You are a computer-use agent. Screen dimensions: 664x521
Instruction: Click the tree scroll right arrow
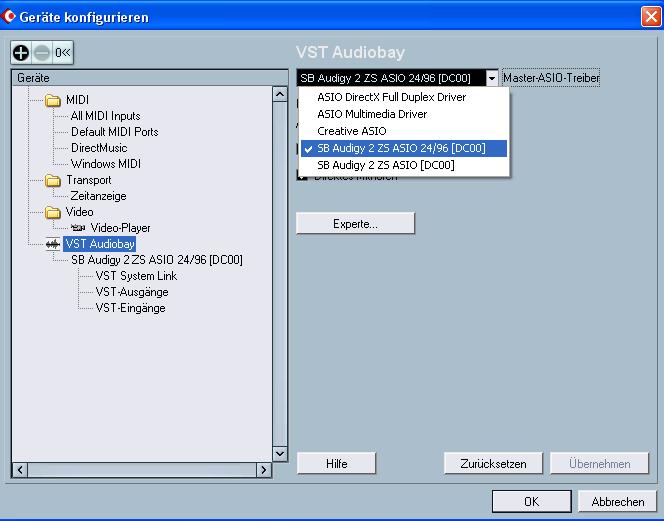263,470
